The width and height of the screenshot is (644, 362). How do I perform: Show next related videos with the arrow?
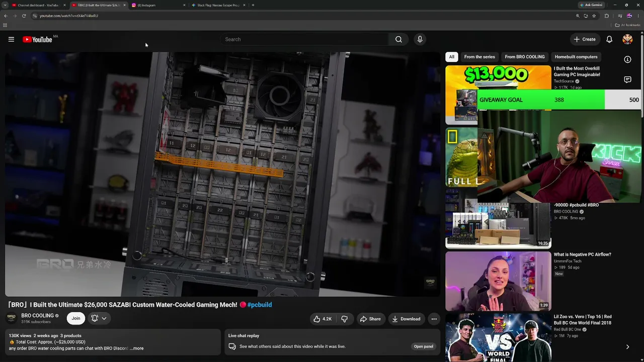[x=627, y=347]
